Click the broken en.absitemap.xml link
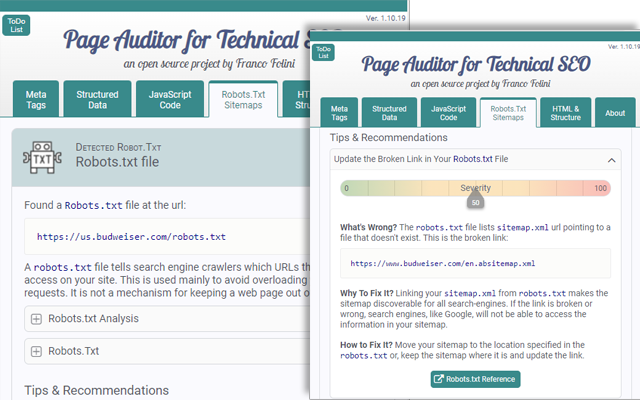Screen dimensions: 640x400 pyautogui.click(x=442, y=263)
